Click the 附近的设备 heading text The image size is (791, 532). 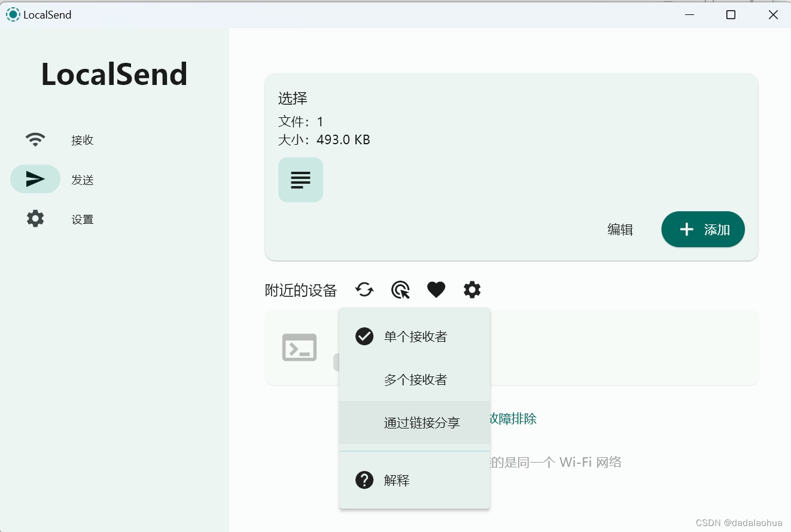pyautogui.click(x=301, y=290)
